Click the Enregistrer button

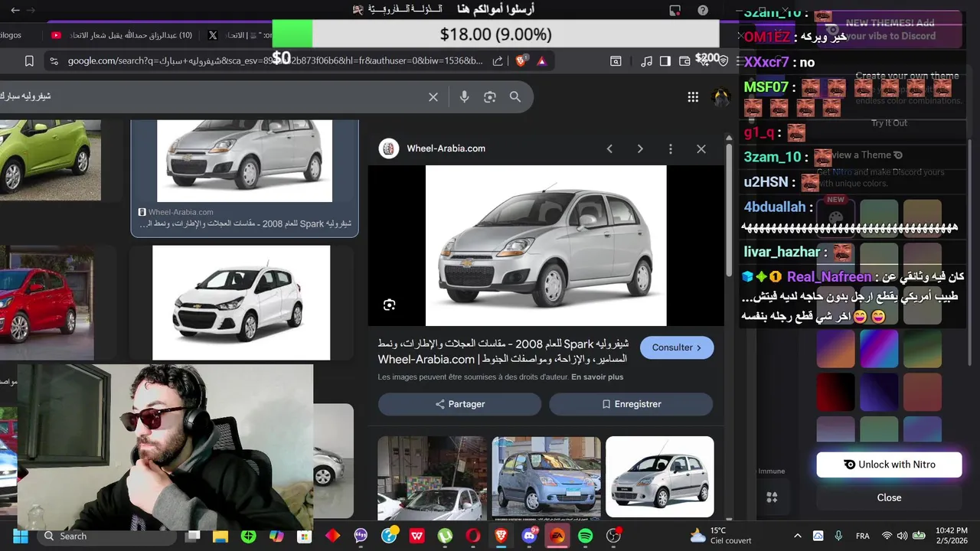coord(631,404)
